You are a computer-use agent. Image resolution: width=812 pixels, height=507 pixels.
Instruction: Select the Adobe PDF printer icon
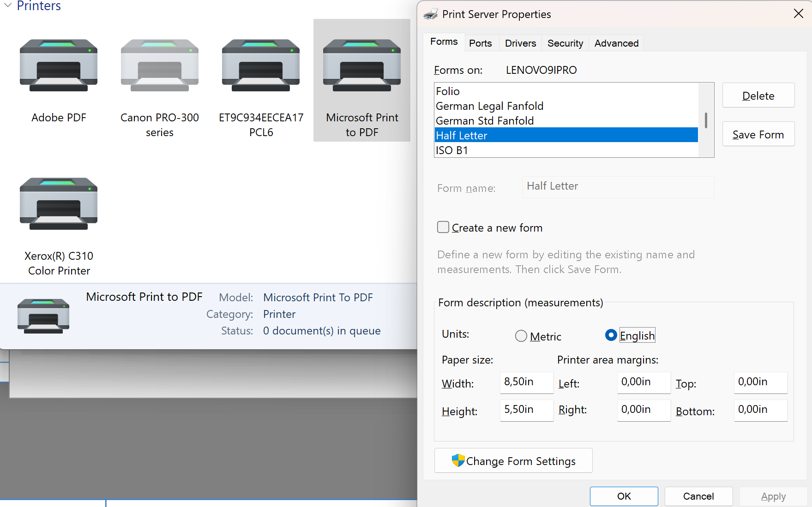pos(59,66)
